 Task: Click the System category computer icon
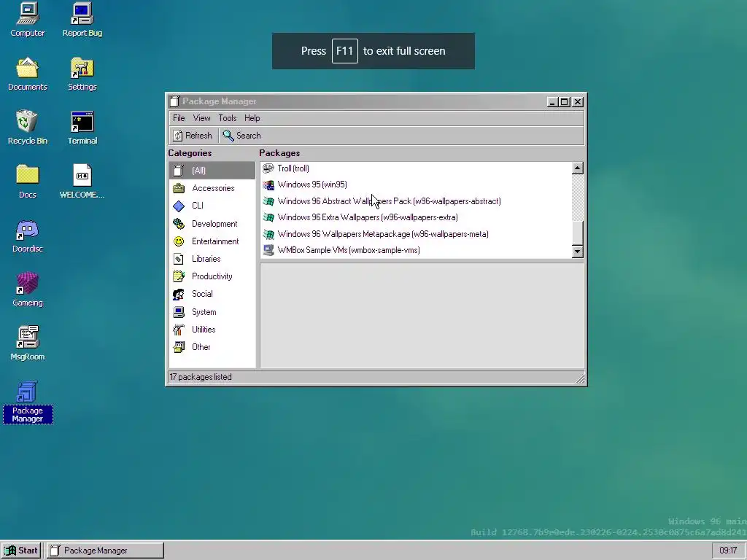click(179, 312)
